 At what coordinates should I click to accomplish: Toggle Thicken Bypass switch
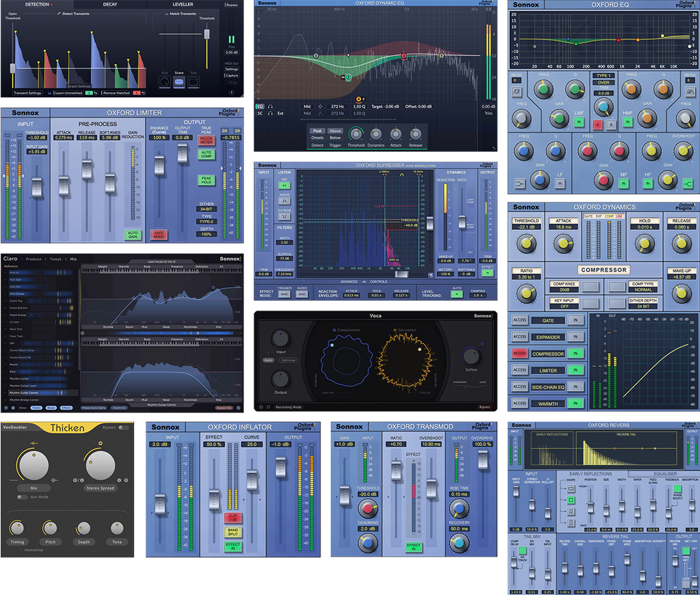click(x=123, y=427)
